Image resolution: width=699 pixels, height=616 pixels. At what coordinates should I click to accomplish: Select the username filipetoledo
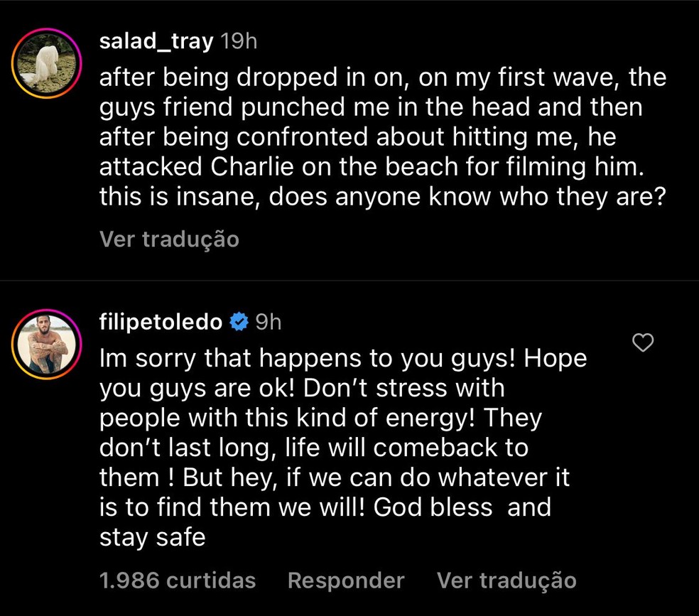(x=160, y=321)
